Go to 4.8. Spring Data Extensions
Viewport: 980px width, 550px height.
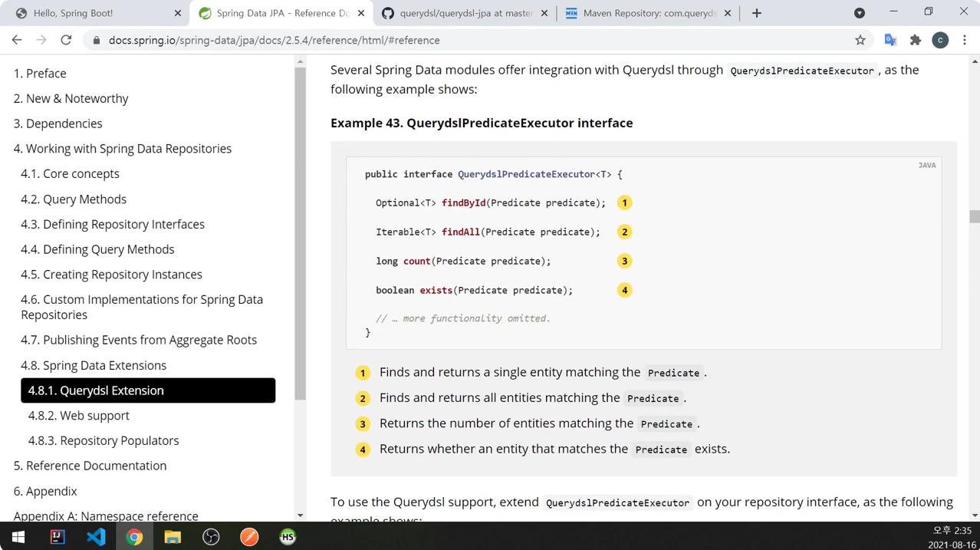pos(94,366)
